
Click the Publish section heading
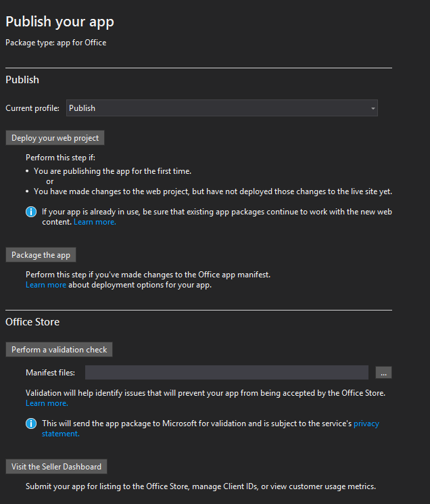(x=22, y=80)
